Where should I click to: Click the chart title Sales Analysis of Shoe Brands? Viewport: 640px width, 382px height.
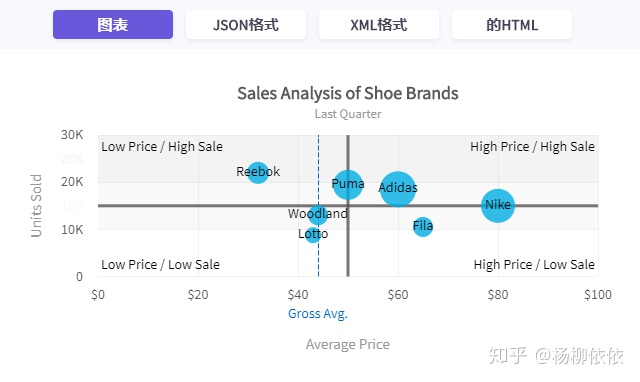pos(348,93)
